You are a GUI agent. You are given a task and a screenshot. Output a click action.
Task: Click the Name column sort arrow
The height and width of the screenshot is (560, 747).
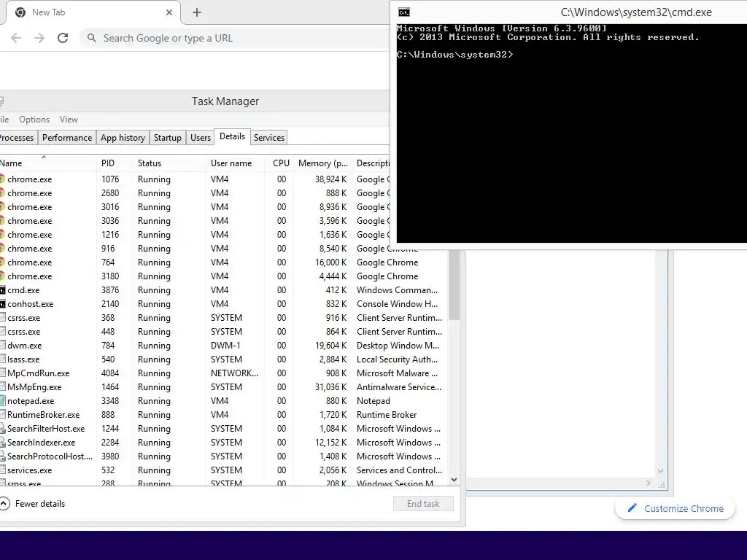pos(44,157)
